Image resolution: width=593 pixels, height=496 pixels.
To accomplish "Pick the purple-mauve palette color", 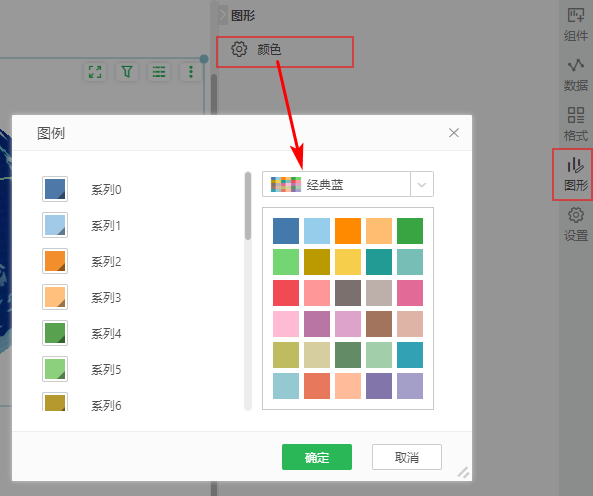I will point(317,324).
